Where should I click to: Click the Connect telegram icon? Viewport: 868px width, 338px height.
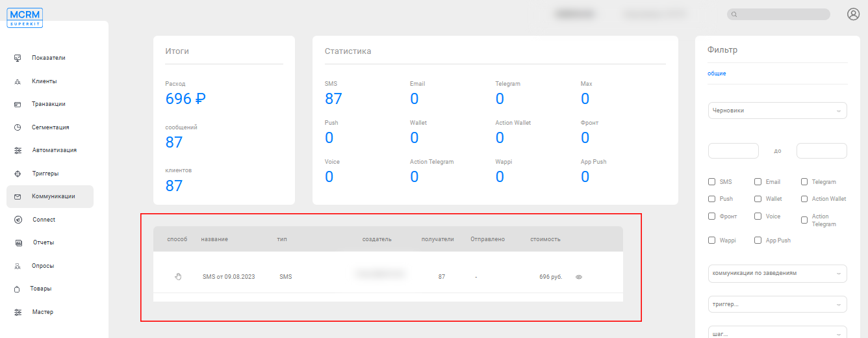point(18,220)
